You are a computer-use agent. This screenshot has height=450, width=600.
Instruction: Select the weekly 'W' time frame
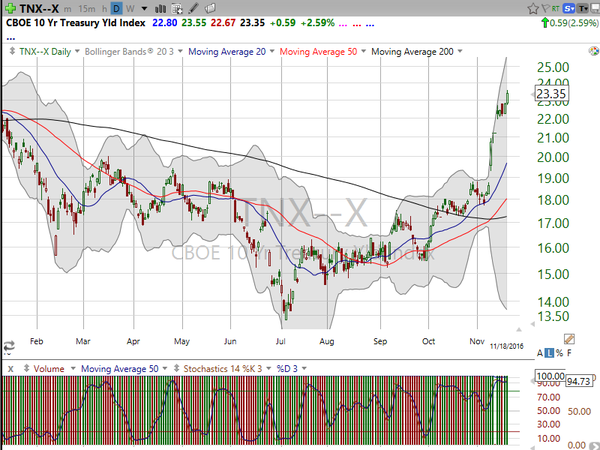130,8
